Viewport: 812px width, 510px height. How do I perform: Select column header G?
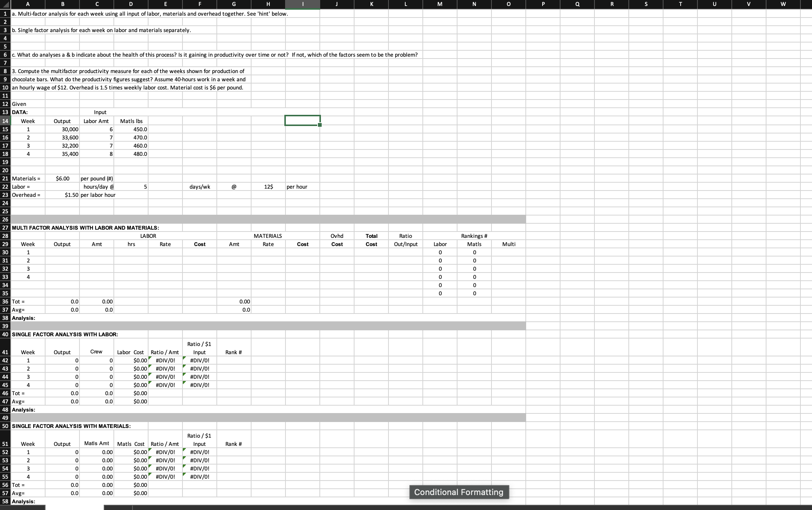pyautogui.click(x=234, y=4)
